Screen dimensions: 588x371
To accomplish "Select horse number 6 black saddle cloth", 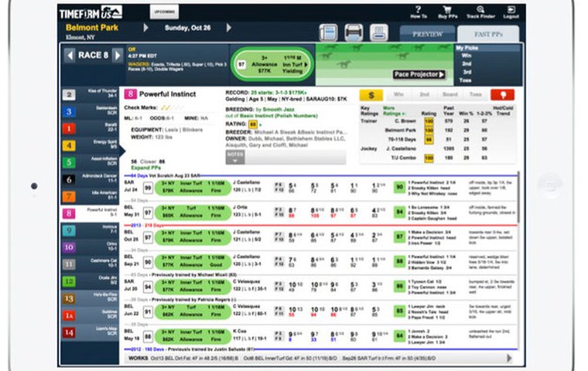I will pyautogui.click(x=69, y=179).
